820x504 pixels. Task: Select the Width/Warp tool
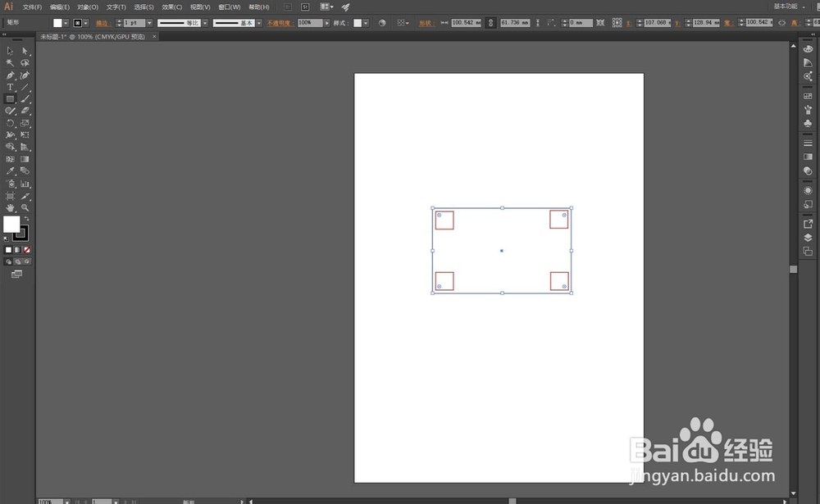[x=10, y=135]
